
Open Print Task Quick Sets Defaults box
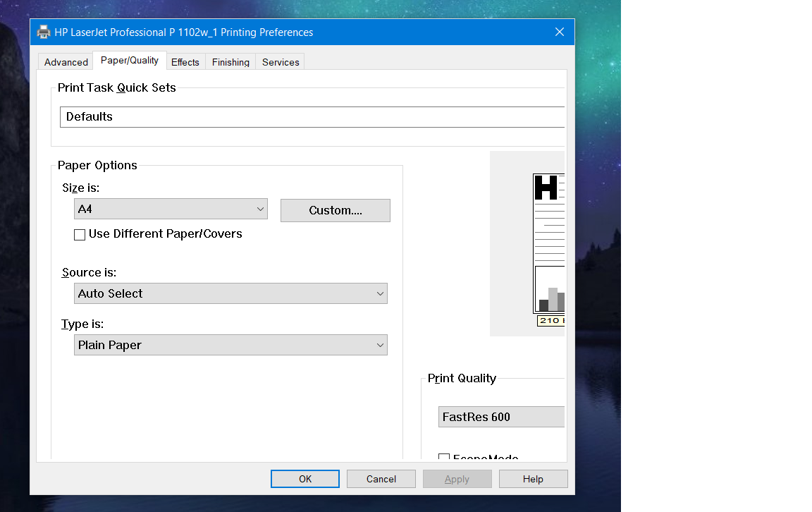click(x=312, y=117)
